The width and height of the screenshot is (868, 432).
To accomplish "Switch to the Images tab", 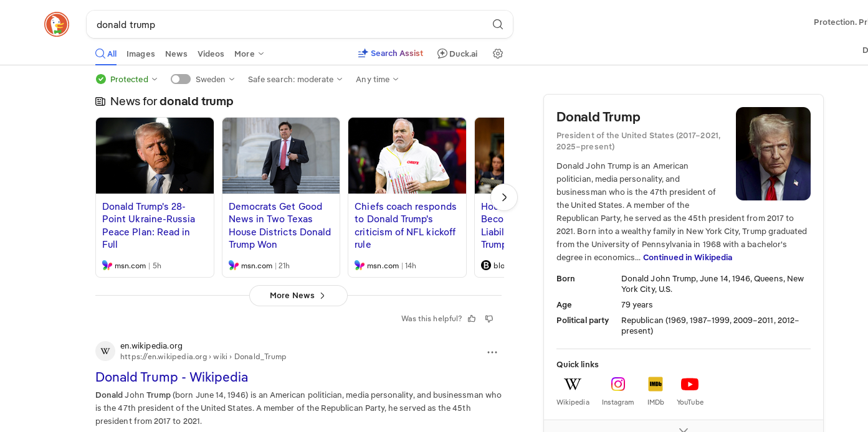I will (140, 54).
